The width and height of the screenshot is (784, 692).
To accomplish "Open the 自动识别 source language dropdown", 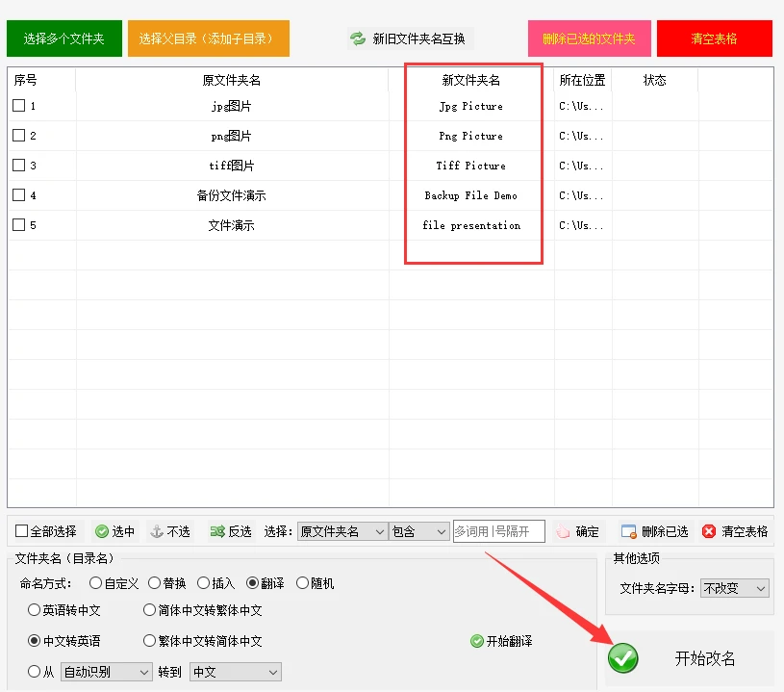I will click(107, 672).
